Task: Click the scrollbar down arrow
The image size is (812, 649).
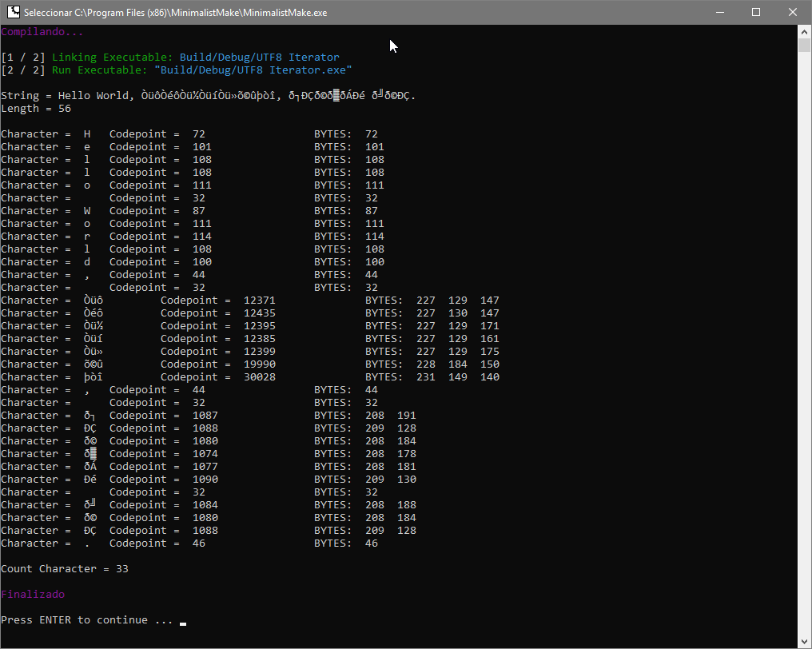Action: tap(805, 642)
